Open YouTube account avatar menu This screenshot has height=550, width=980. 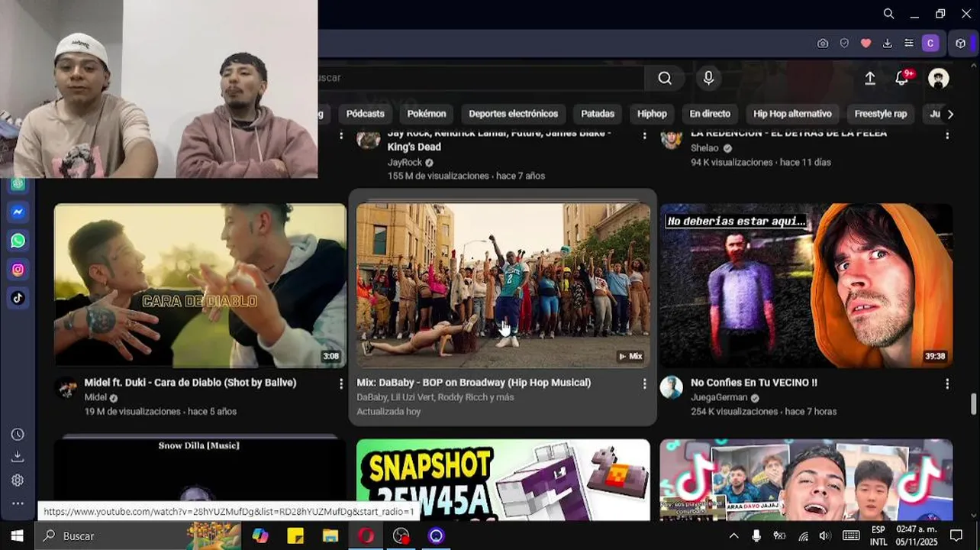coord(938,78)
